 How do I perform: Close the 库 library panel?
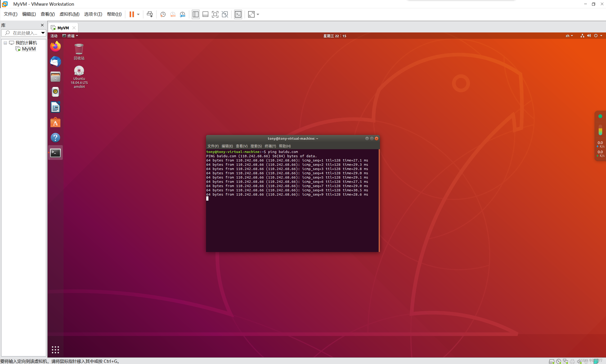pos(42,25)
